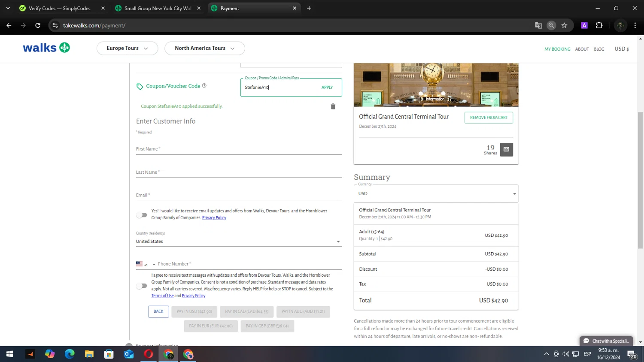Delete the applied coupon with trash icon
The width and height of the screenshot is (644, 362).
[333, 106]
